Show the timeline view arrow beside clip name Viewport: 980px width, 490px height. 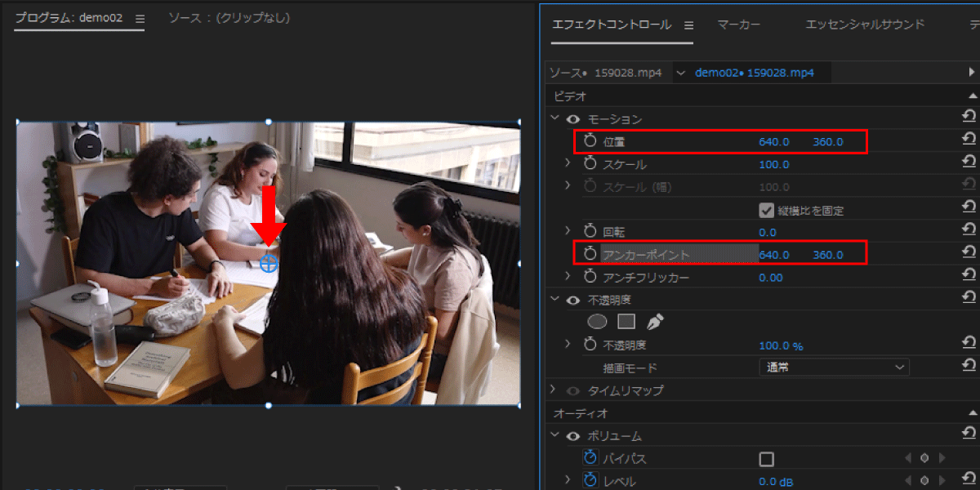[971, 73]
